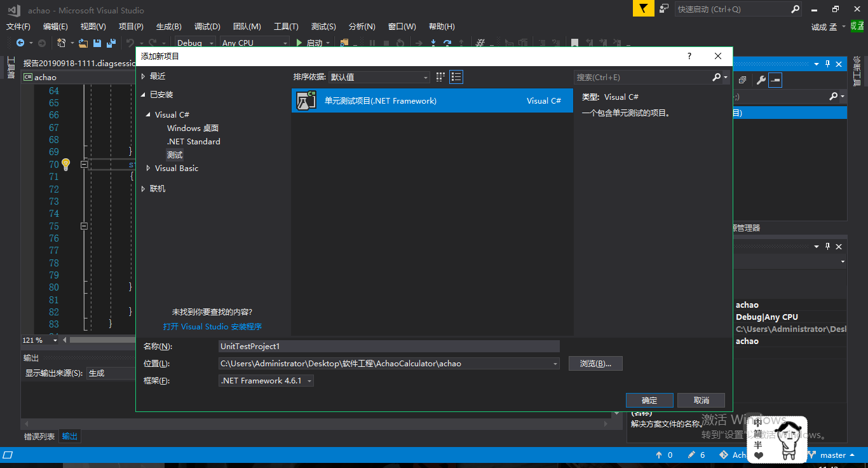Image resolution: width=868 pixels, height=468 pixels.
Task: Pin the Solution Explorer panel
Action: click(x=827, y=64)
